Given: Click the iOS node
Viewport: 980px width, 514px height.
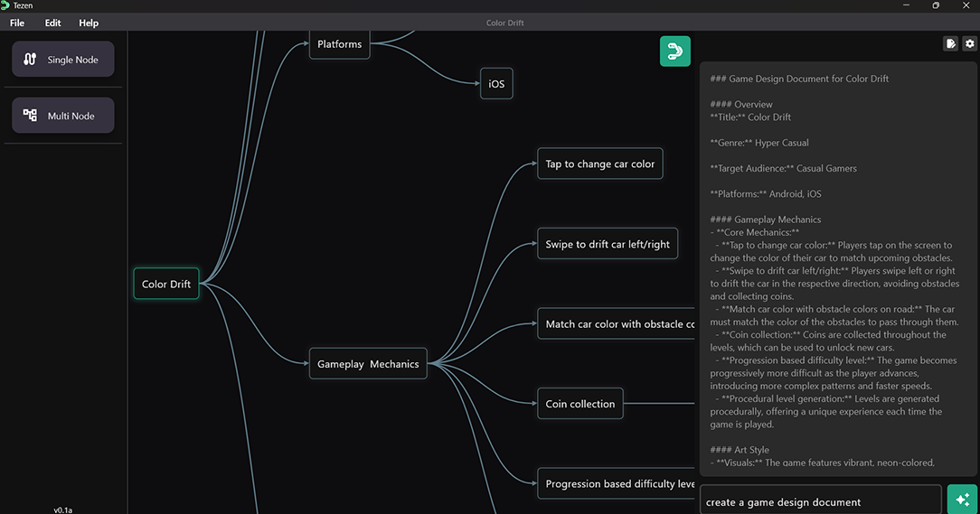Looking at the screenshot, I should [496, 84].
